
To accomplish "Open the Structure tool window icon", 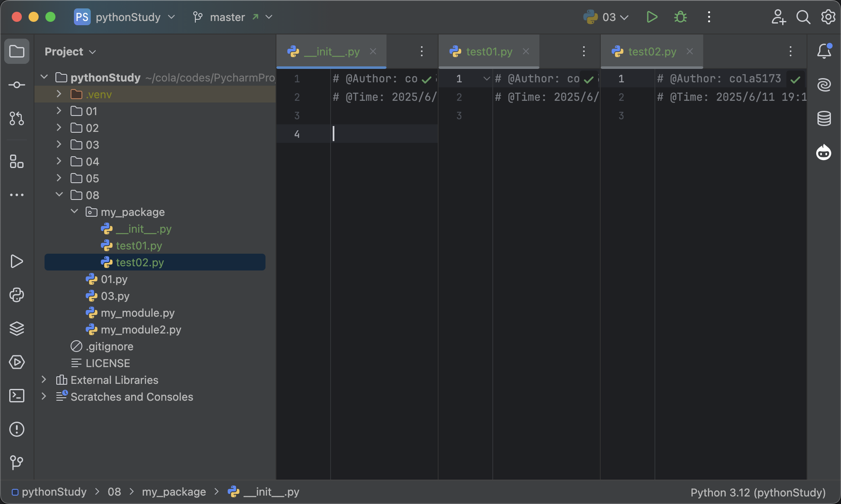I will [x=17, y=161].
